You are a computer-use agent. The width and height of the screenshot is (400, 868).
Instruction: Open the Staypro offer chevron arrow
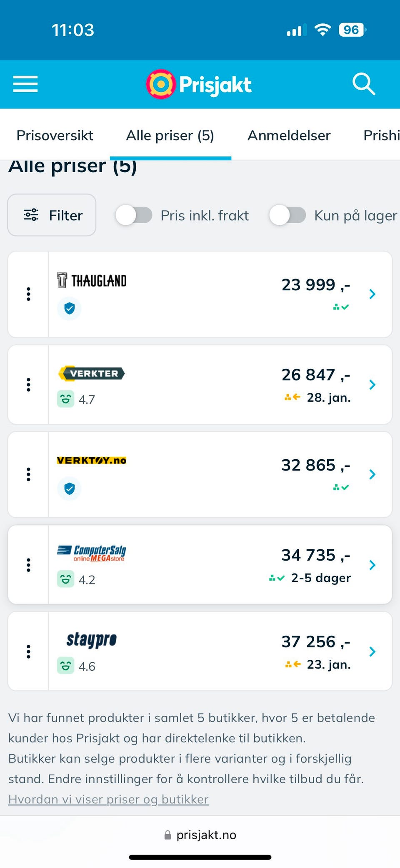point(372,652)
